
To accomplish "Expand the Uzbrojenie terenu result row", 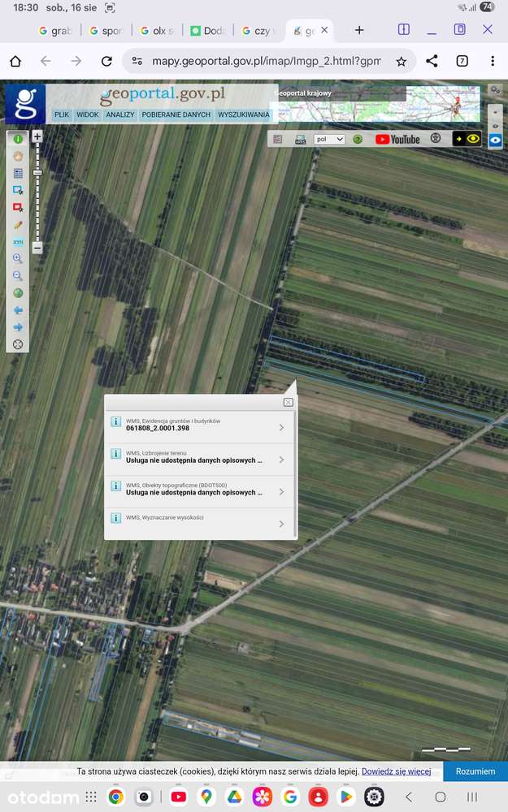I will pyautogui.click(x=201, y=460).
